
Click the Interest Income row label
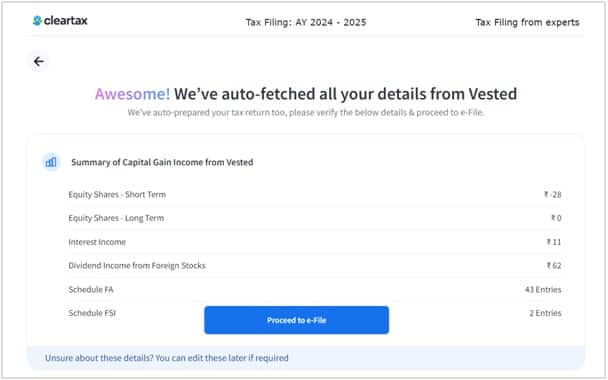[x=97, y=242]
